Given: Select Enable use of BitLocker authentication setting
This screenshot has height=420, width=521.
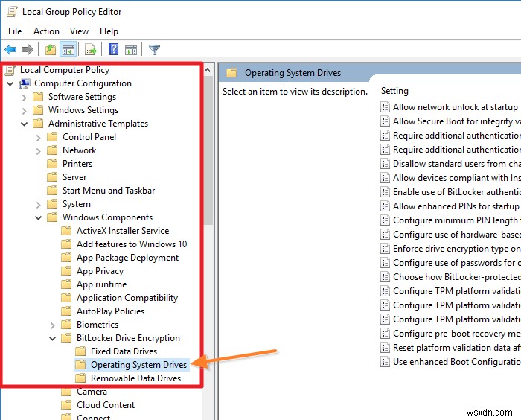Looking at the screenshot, I should (456, 192).
